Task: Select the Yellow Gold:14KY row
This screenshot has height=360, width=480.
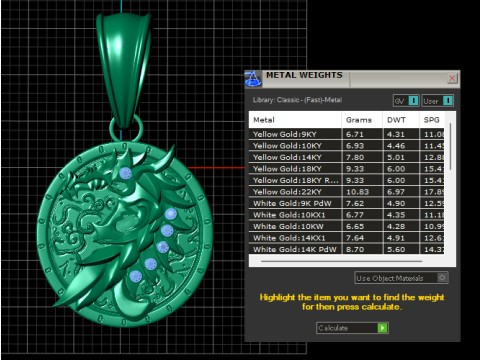Action: coord(346,157)
